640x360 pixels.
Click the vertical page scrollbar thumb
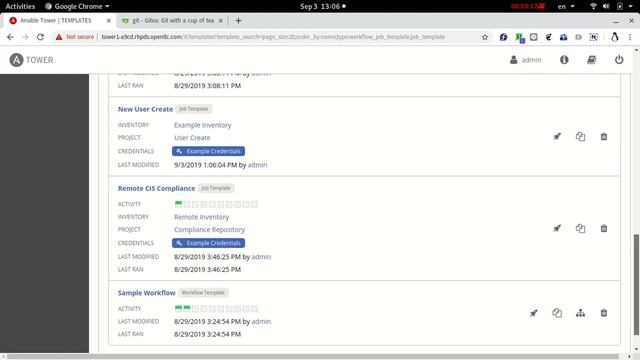tap(636, 284)
